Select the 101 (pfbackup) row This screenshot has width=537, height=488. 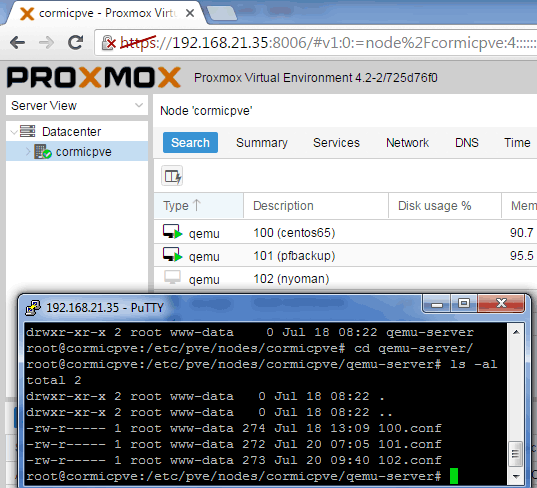tap(346, 255)
